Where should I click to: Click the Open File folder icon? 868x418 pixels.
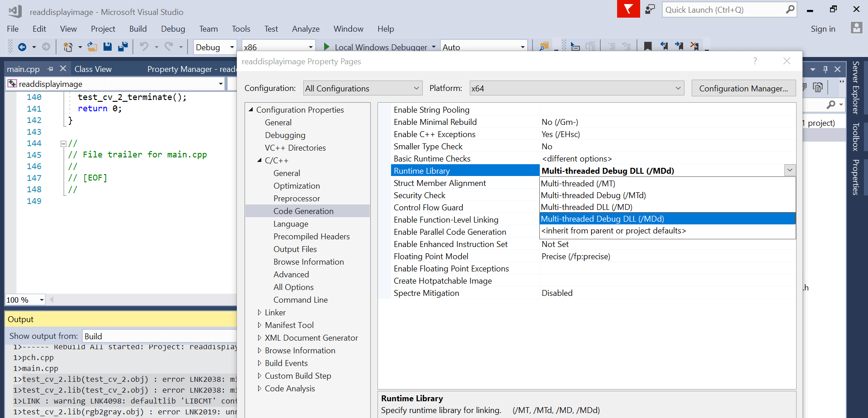pos(92,47)
